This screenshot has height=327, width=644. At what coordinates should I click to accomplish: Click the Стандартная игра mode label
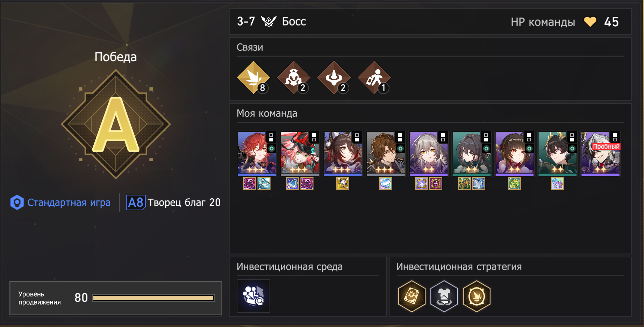(69, 202)
